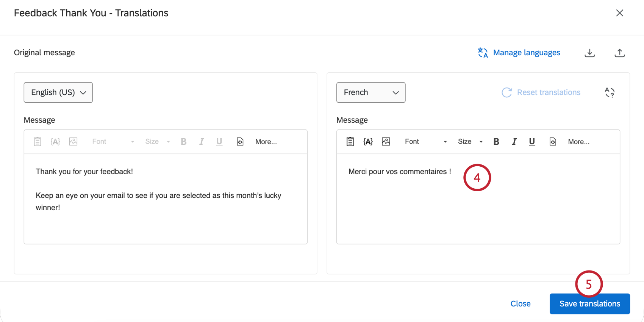Click the Close link

click(520, 304)
